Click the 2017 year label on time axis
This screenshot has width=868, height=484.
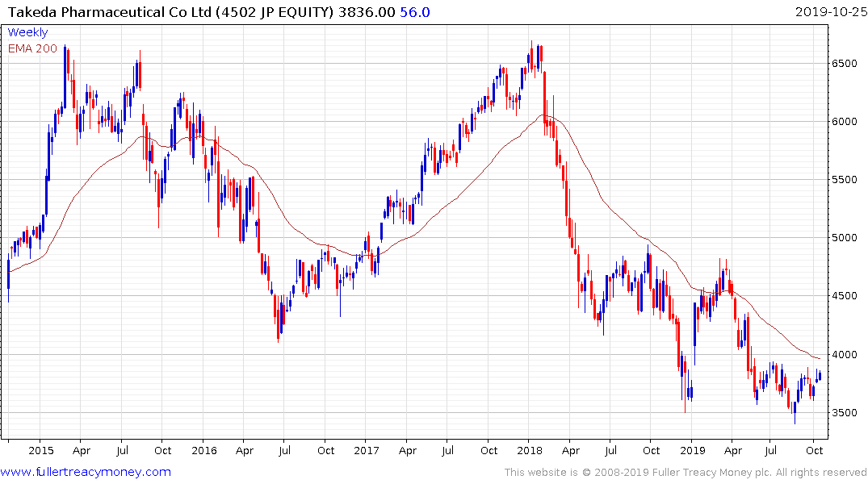click(x=367, y=450)
